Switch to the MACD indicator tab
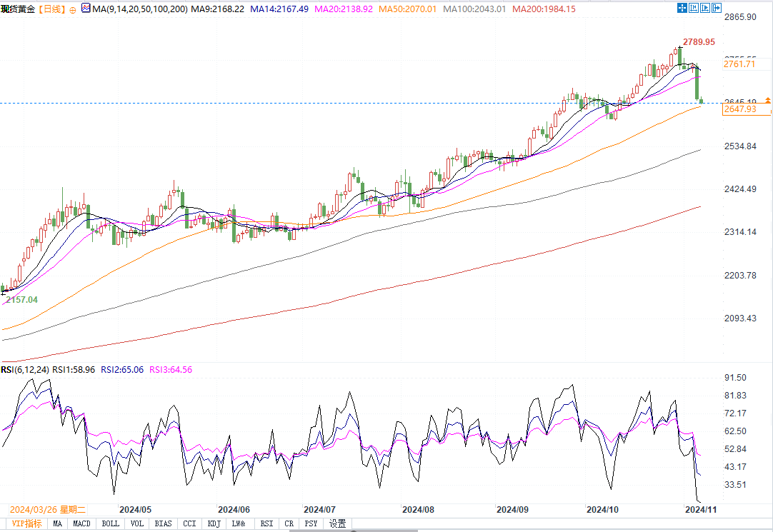 pyautogui.click(x=81, y=523)
